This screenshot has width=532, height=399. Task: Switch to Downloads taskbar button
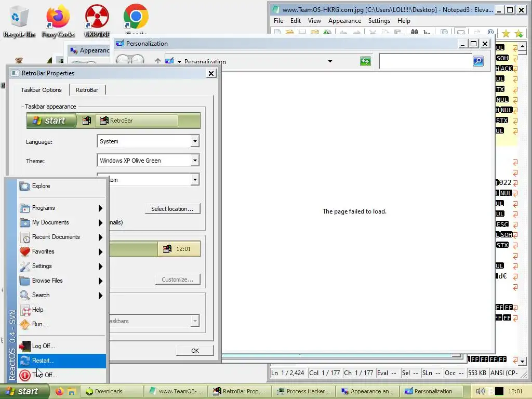pos(111,391)
